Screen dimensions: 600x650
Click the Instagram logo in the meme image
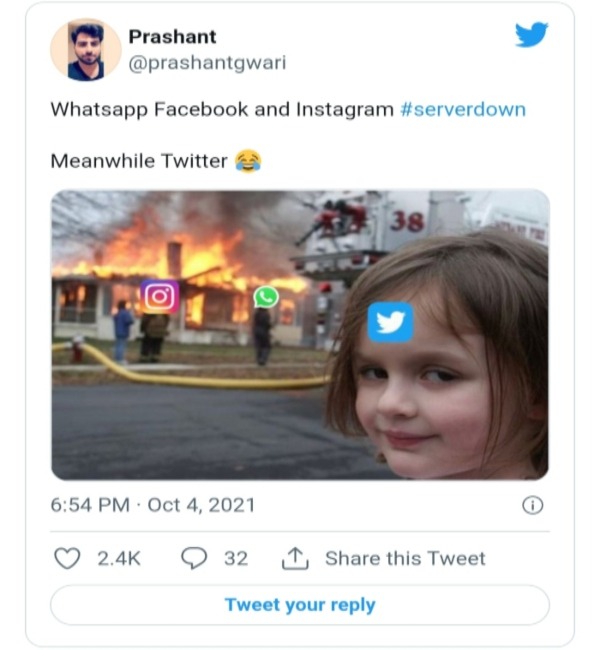coord(159,297)
